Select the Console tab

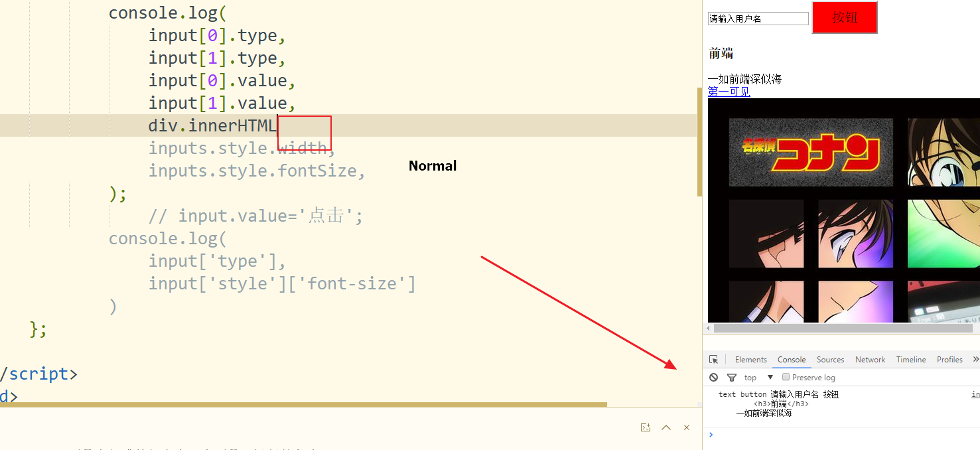click(x=792, y=360)
